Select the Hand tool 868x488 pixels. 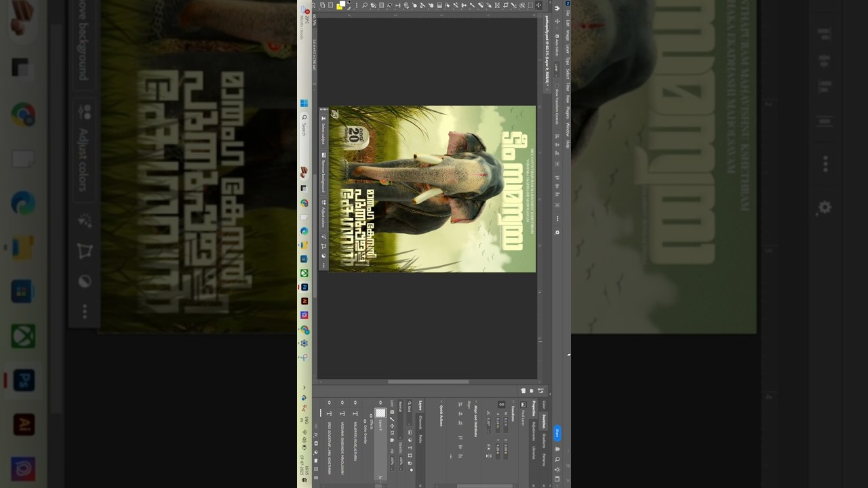pyautogui.click(x=373, y=5)
